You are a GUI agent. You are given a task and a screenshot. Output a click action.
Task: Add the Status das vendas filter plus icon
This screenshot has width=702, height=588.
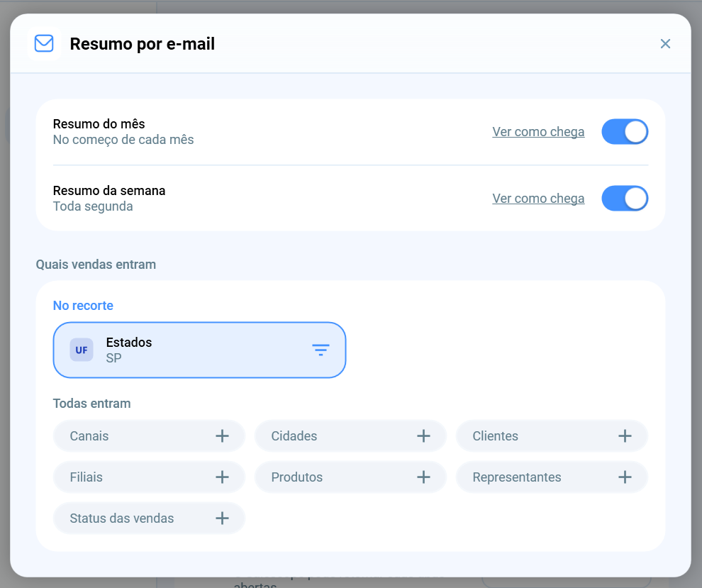pyautogui.click(x=222, y=518)
